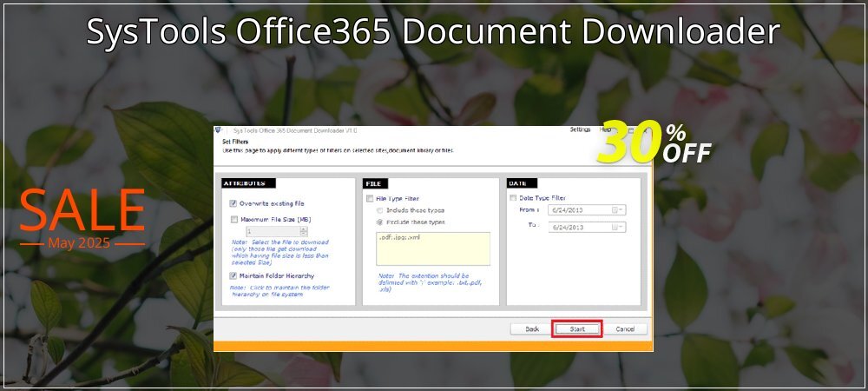Open the Settings menu
Screen dimensions: 868x391
pos(580,129)
